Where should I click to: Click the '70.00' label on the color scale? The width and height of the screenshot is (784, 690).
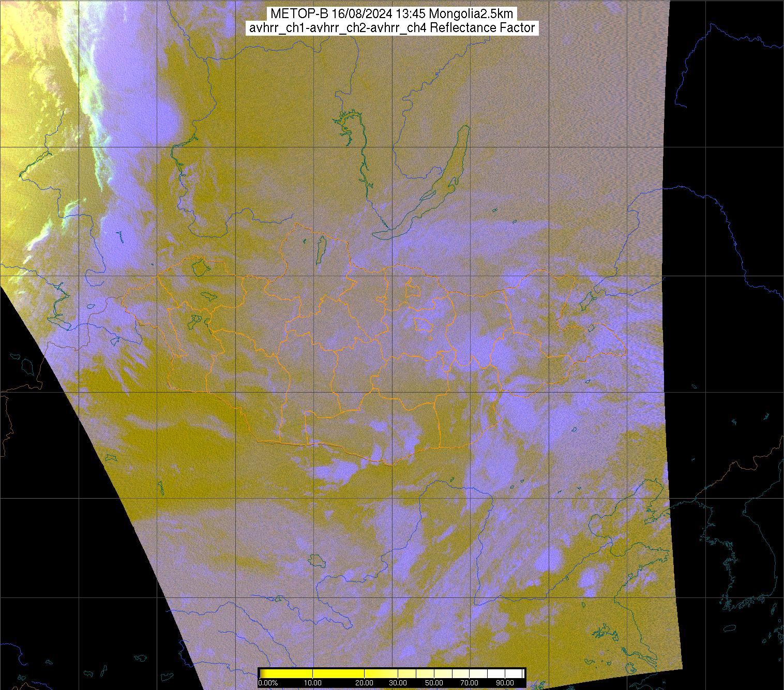tap(469, 683)
